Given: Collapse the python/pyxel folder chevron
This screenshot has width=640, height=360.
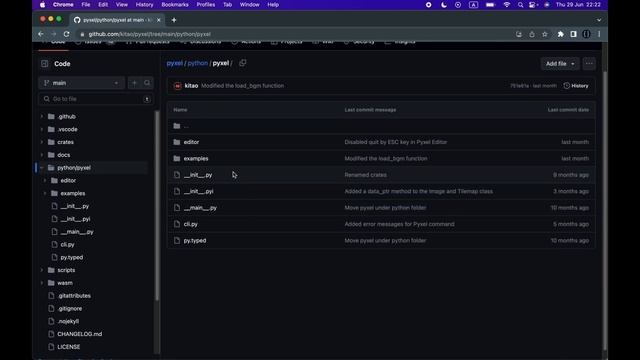Looking at the screenshot, I should coord(42,168).
